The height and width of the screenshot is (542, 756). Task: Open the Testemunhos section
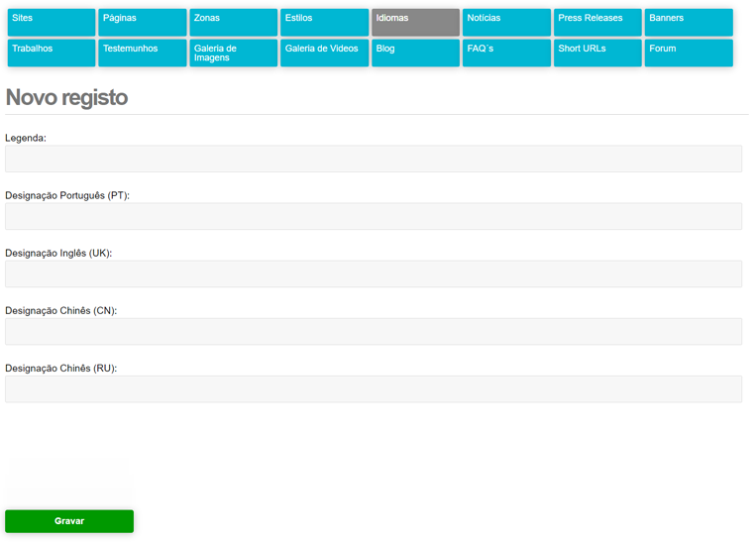pos(143,53)
